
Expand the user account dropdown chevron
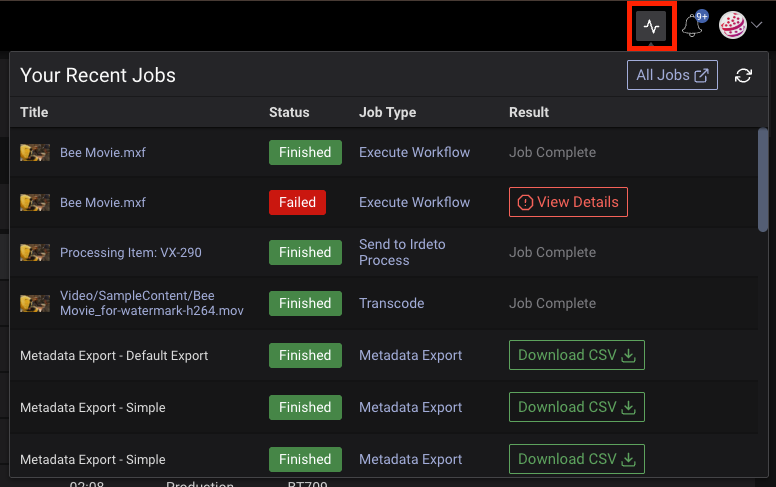756,27
